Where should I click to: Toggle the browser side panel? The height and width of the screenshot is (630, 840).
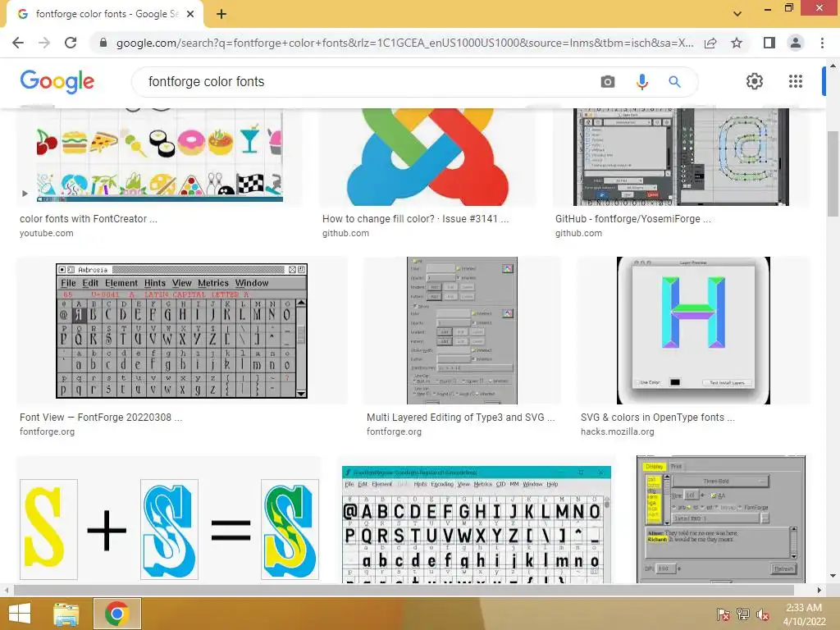[769, 43]
